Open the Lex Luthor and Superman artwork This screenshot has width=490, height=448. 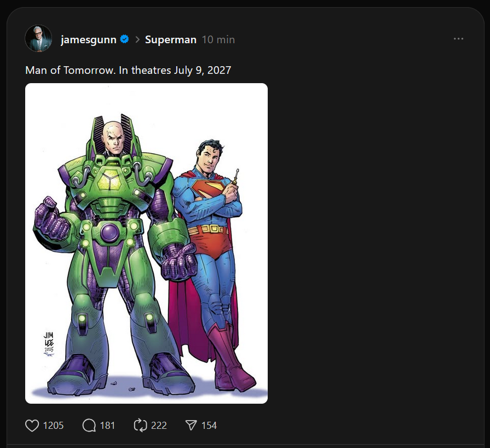click(x=146, y=243)
